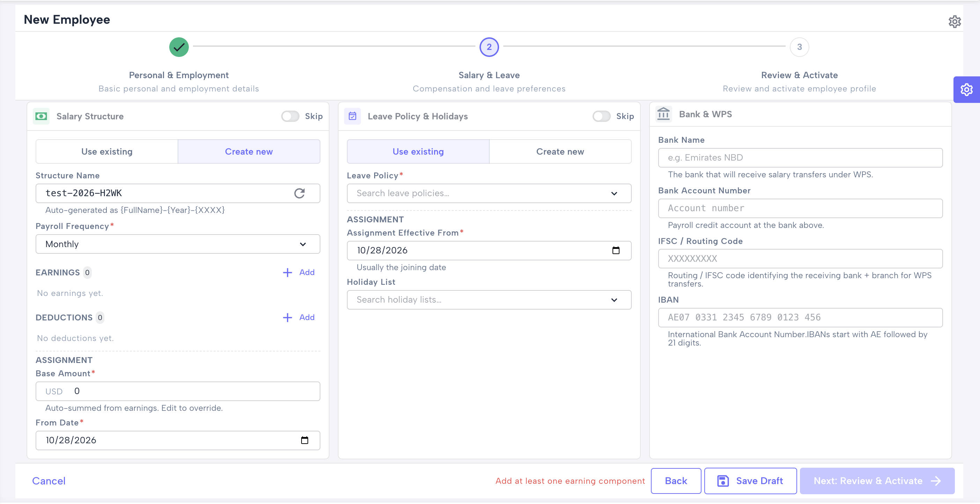The image size is (980, 504).
Task: Click the green checkmark Personal & Employment step
Action: click(x=179, y=47)
